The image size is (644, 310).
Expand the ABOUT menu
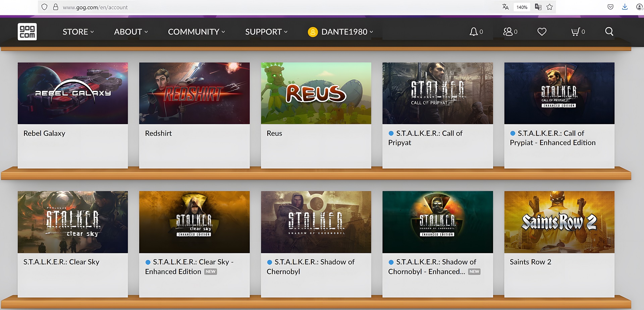131,32
